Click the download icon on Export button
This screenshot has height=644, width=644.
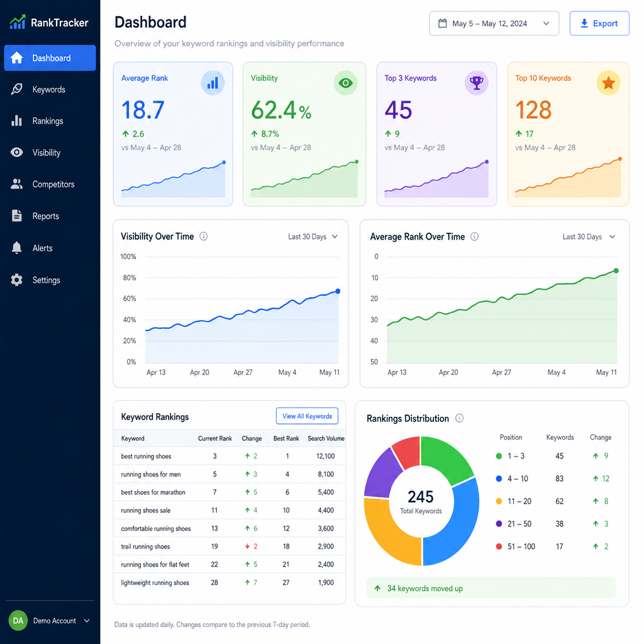pyautogui.click(x=584, y=23)
